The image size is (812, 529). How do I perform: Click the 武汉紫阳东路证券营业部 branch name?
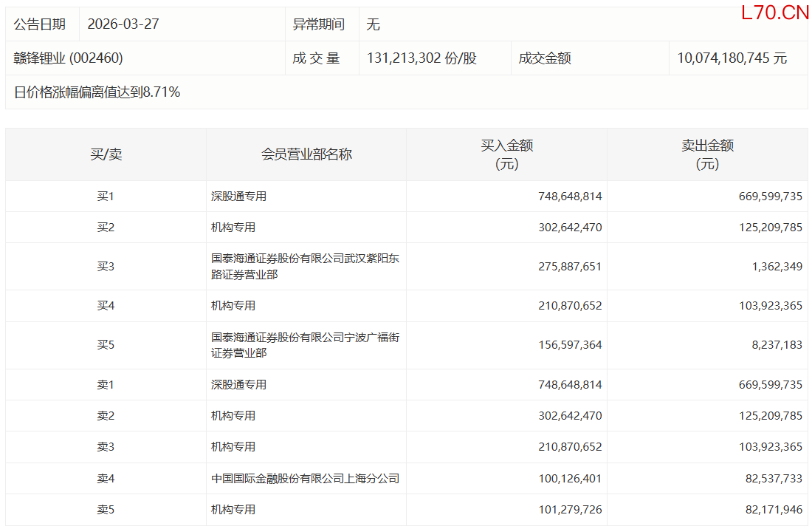(x=305, y=267)
